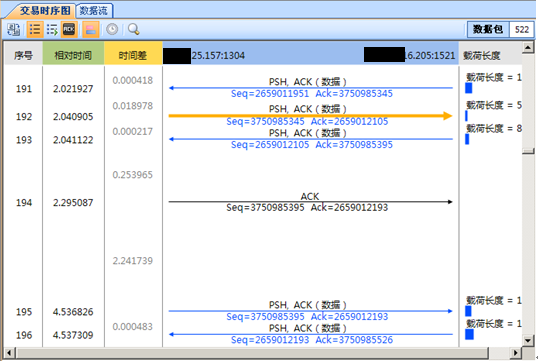Click time difference 0.000483
This screenshot has width=538, height=363.
(x=132, y=327)
